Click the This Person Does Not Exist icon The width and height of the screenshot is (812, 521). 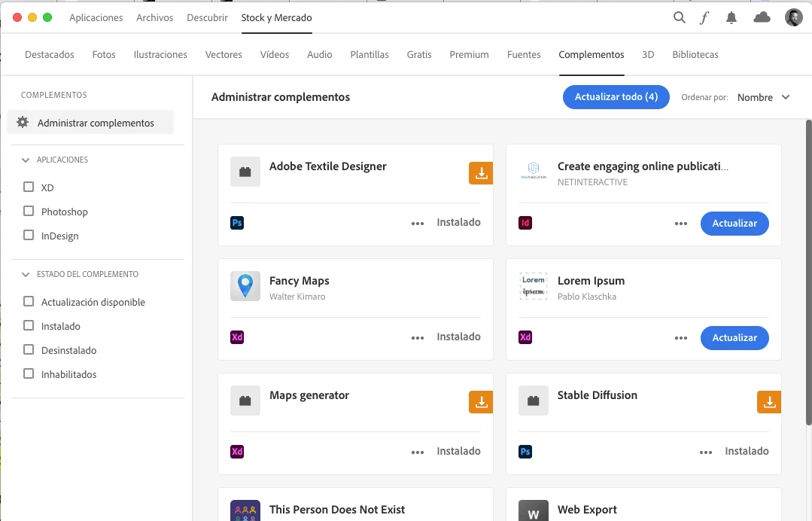[x=245, y=510]
